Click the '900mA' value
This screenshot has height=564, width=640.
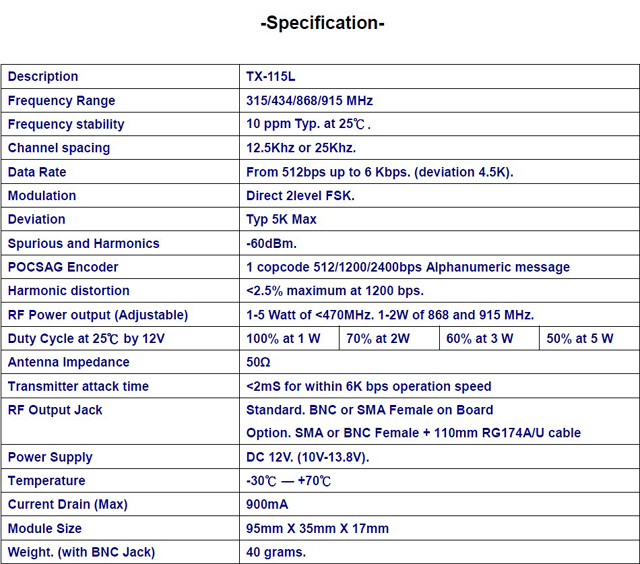pyautogui.click(x=267, y=505)
